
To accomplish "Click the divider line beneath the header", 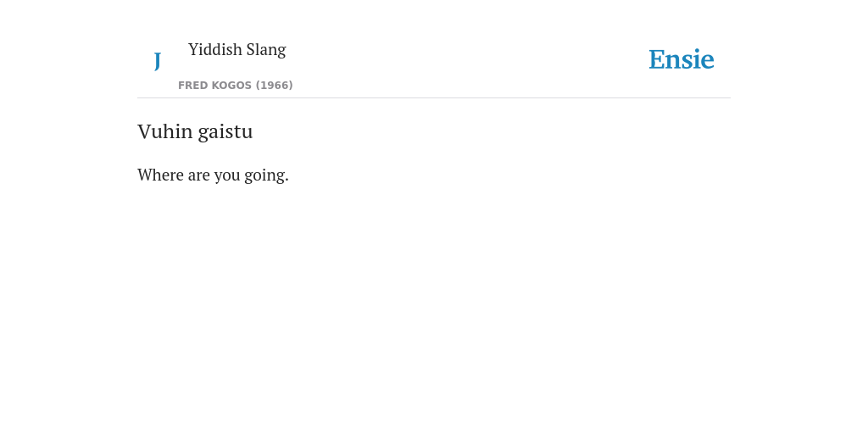I will 434,98.
